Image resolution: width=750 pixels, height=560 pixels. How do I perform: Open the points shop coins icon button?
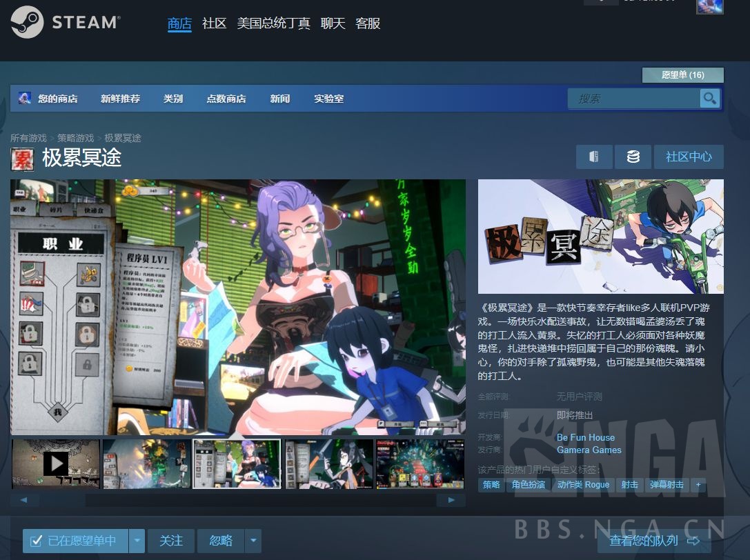(x=633, y=157)
